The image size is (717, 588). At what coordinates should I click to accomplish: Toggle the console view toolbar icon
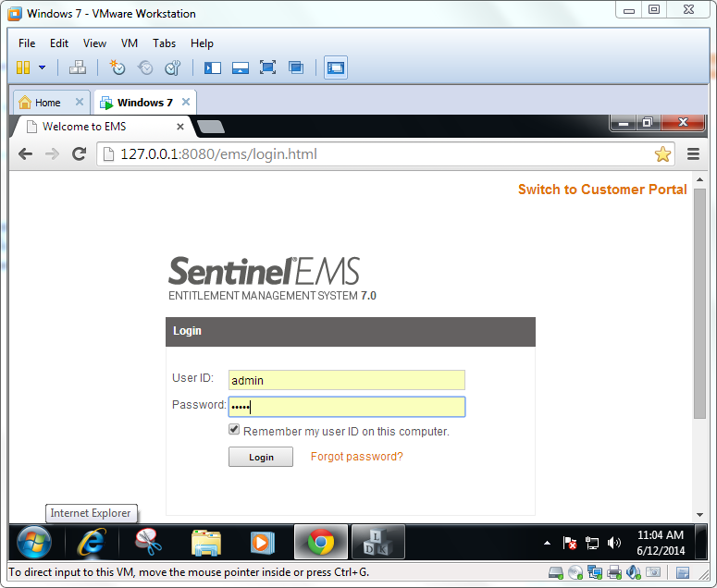(x=336, y=67)
